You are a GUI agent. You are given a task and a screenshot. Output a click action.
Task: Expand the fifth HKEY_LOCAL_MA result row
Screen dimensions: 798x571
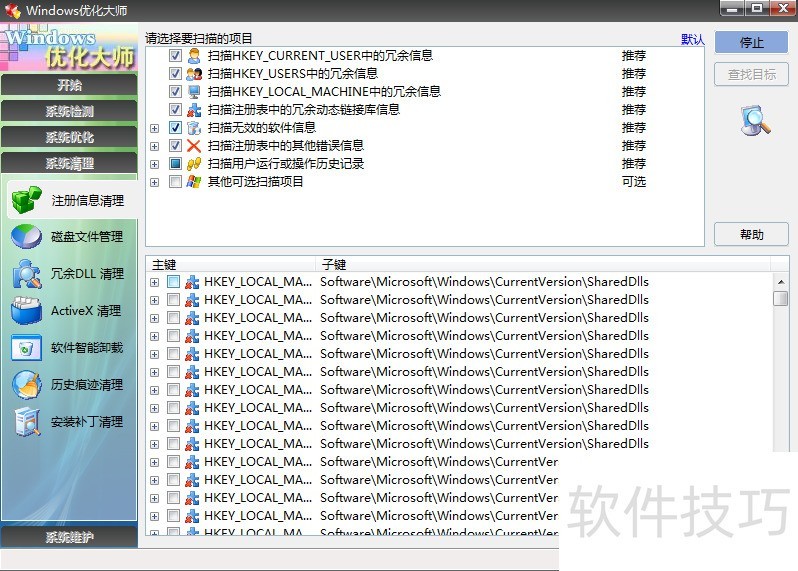click(x=155, y=355)
